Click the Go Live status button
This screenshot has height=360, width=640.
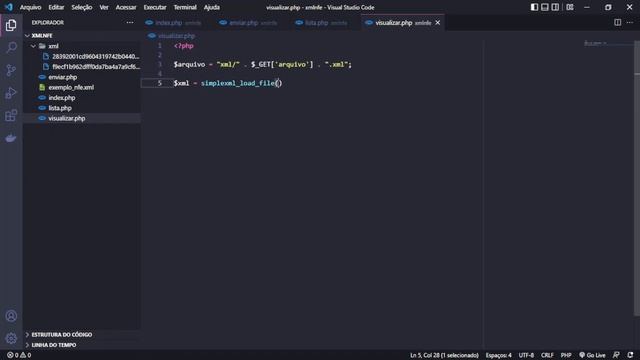click(592, 355)
